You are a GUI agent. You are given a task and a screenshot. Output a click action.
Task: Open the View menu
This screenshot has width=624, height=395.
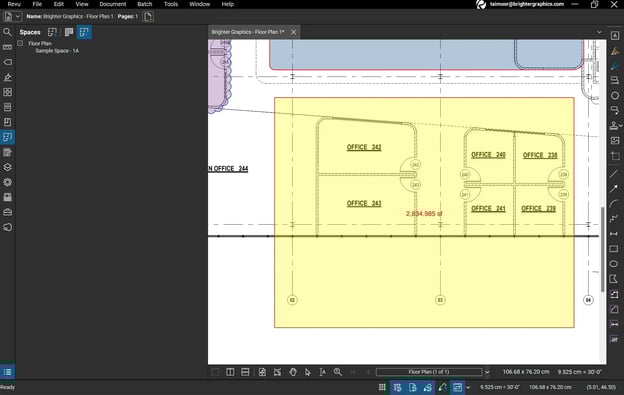(82, 4)
